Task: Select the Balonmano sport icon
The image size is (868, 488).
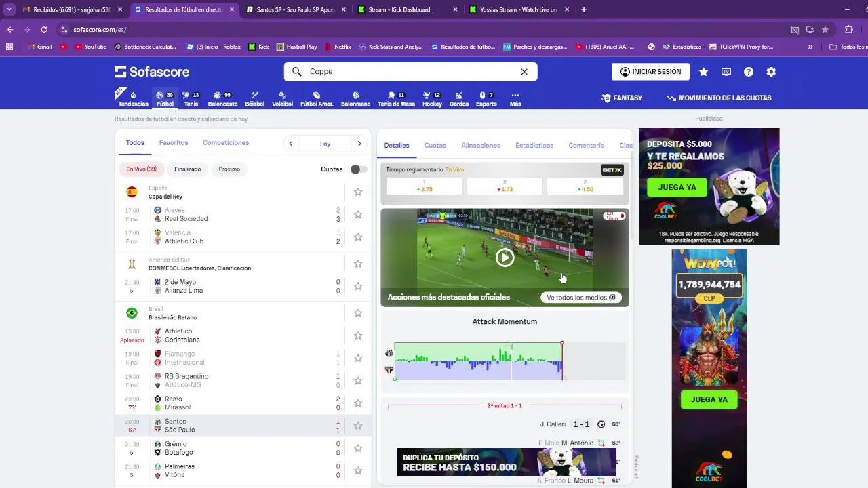Action: tap(355, 99)
